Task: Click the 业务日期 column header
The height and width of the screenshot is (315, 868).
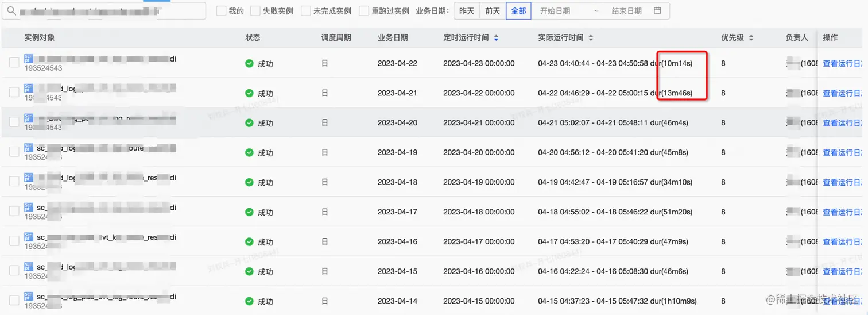Action: click(x=393, y=37)
